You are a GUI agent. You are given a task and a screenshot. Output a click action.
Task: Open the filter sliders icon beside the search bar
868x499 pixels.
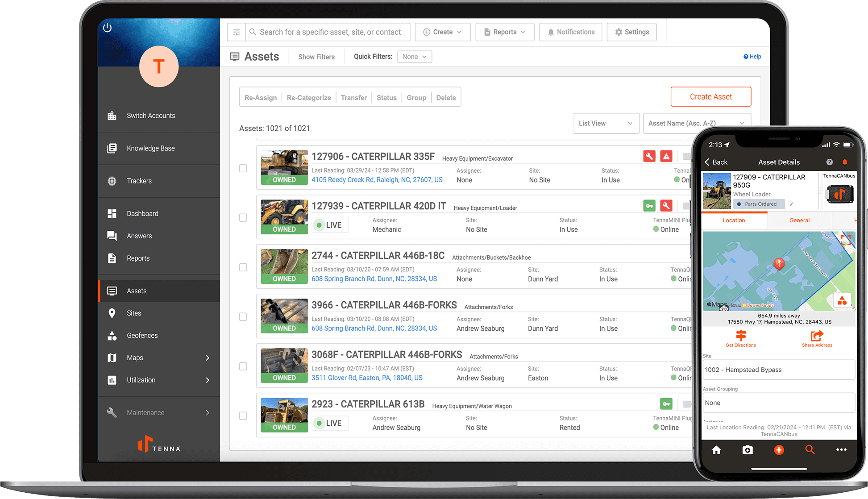(236, 32)
